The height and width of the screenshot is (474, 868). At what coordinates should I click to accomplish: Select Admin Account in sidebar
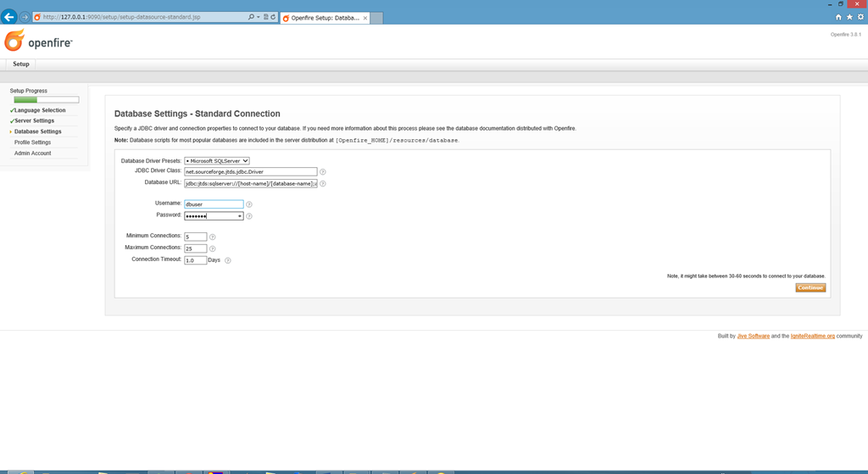click(x=33, y=153)
